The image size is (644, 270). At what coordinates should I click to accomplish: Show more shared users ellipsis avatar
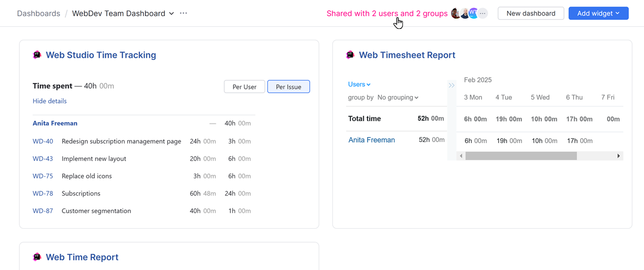click(483, 13)
